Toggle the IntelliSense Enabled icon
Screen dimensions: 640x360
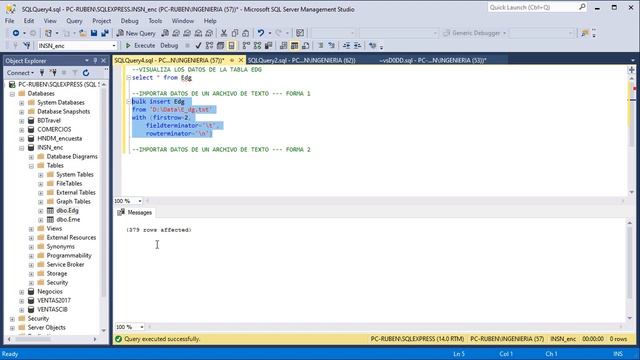231,45
